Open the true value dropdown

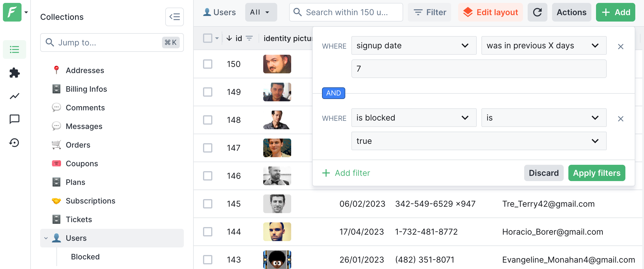click(479, 141)
